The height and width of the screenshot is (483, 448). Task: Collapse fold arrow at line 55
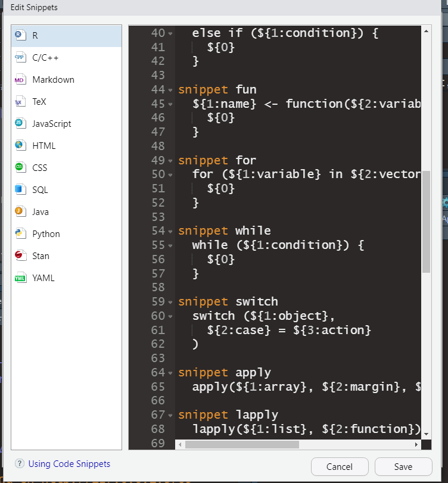[170, 245]
